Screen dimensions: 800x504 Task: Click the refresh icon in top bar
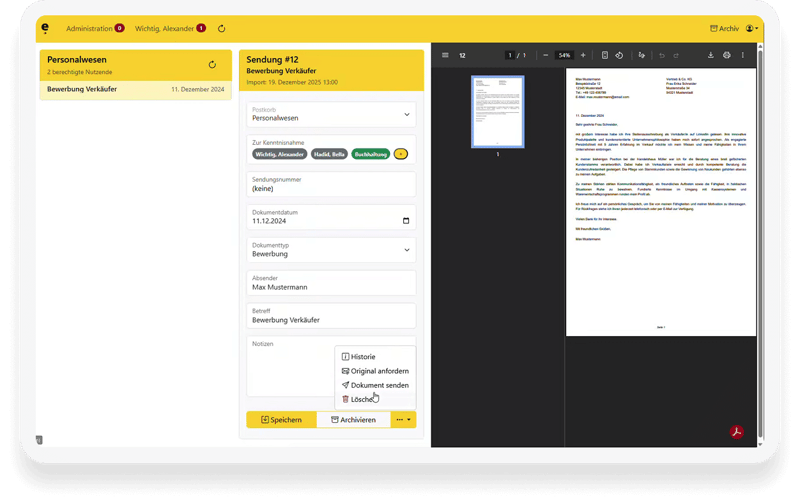[x=221, y=29]
